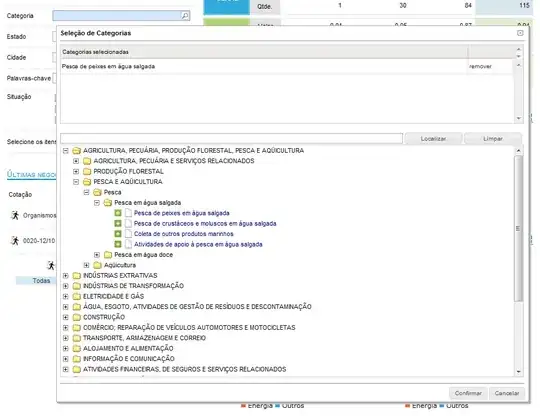This screenshot has height=416, width=540.
Task: Click tree scrollbar down arrow
Action: point(518,372)
